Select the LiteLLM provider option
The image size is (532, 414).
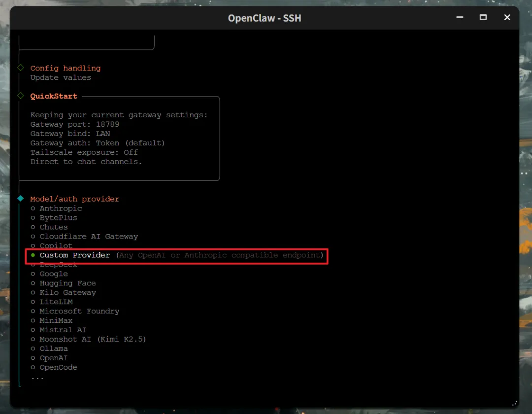[52, 302]
